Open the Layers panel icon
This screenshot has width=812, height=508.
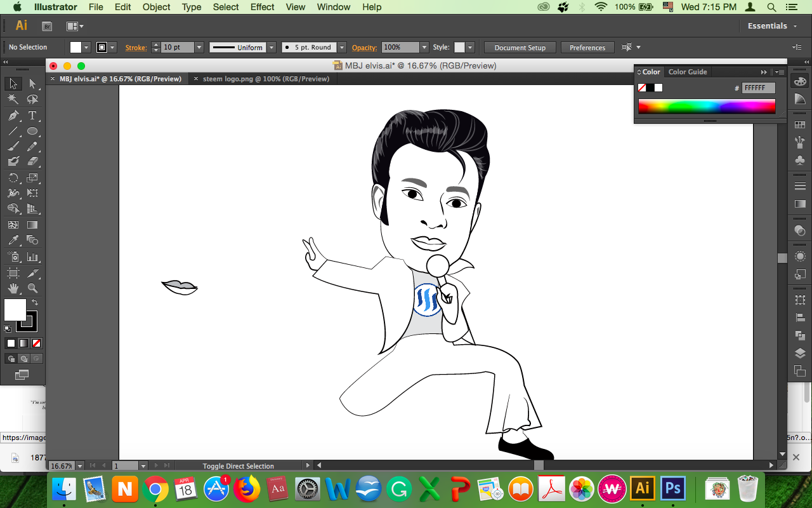tap(800, 353)
